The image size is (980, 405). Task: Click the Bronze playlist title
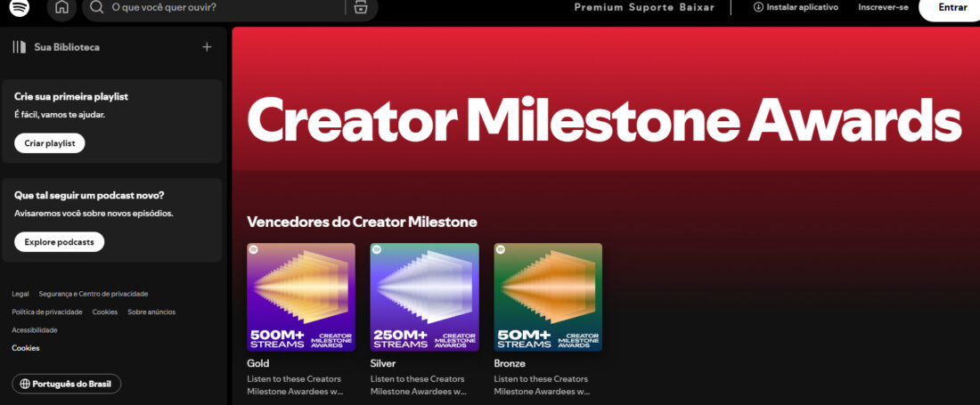[510, 363]
